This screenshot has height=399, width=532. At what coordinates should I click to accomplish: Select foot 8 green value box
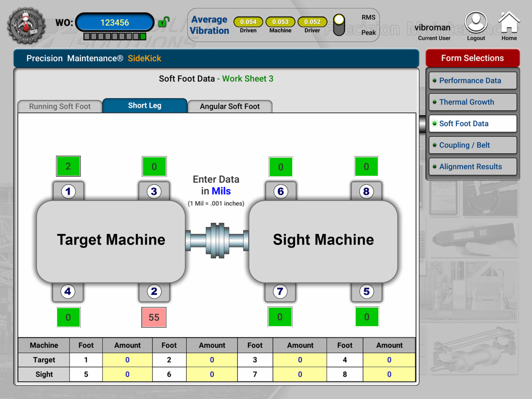point(366,167)
